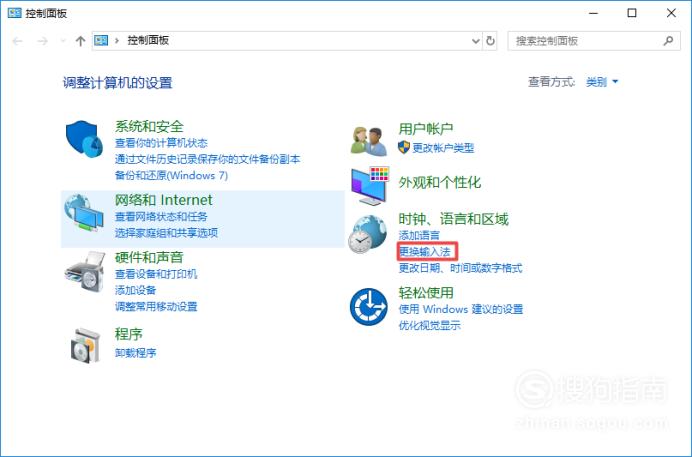Image resolution: width=692 pixels, height=457 pixels.
Task: Open the recent locations dropdown arrow
Action: coord(63,41)
